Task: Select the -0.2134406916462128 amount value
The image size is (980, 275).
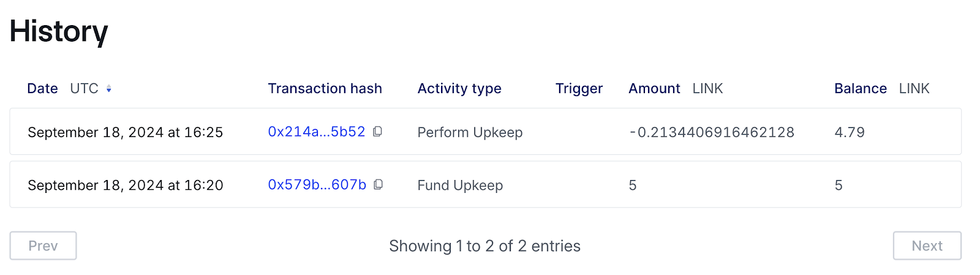Action: point(711,132)
